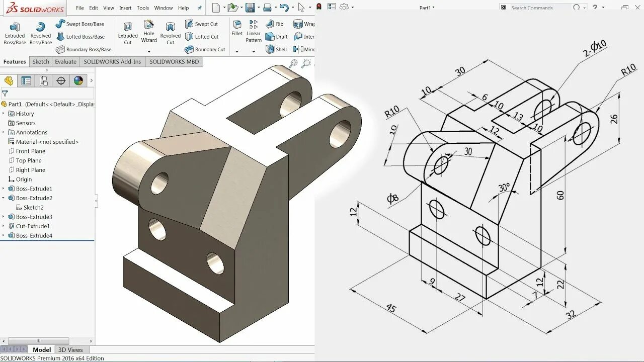Select the Extruded Cut tool
This screenshot has width=644, height=362.
tap(128, 34)
